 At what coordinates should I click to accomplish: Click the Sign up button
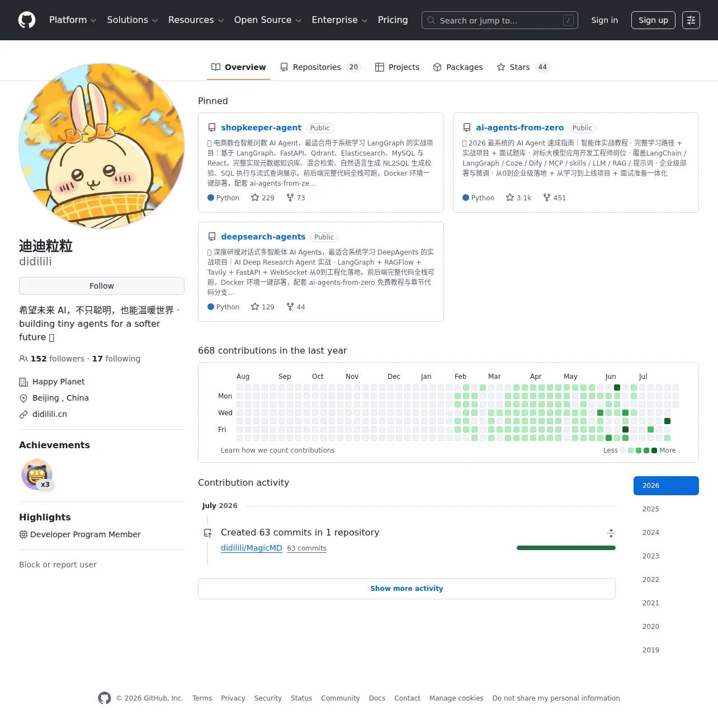click(x=653, y=20)
